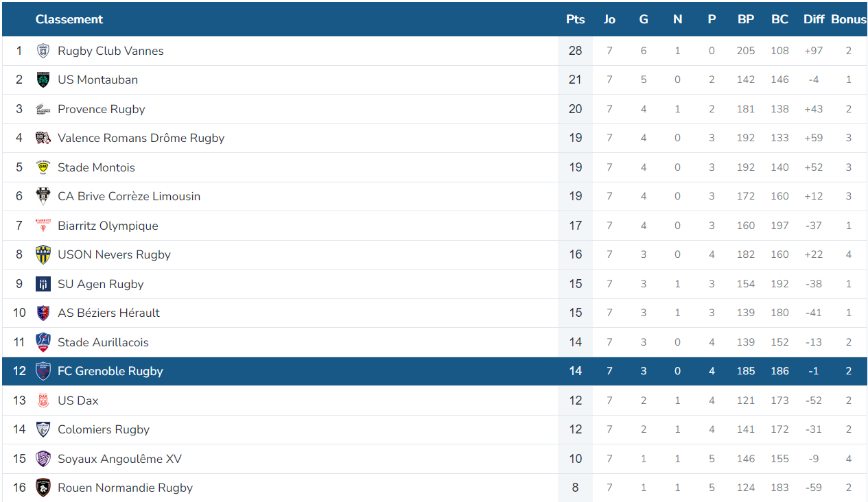Click the Colomiers Rugby team name
Viewport: 868px width, 502px height.
pyautogui.click(x=104, y=429)
